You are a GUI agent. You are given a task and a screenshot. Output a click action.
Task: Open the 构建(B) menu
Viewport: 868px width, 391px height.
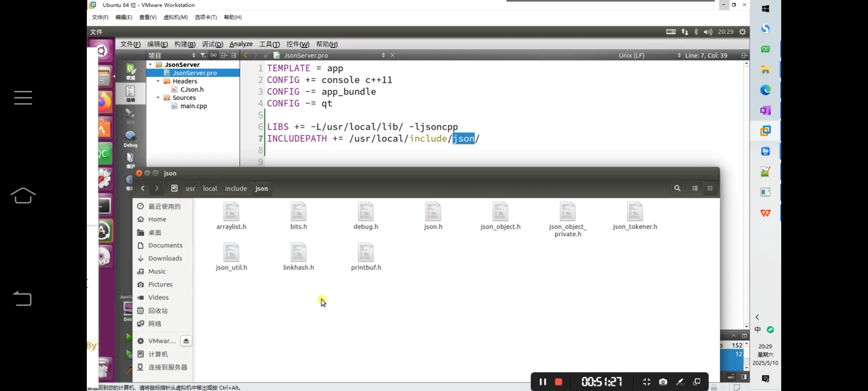pyautogui.click(x=185, y=44)
